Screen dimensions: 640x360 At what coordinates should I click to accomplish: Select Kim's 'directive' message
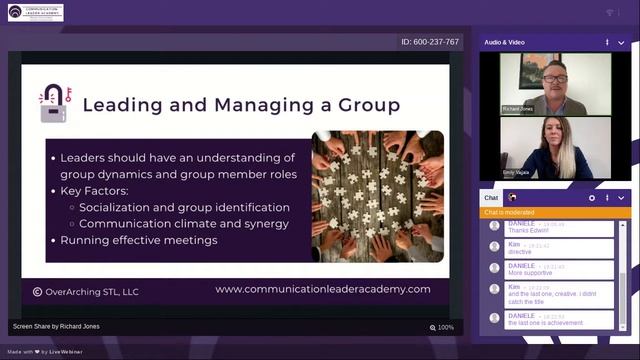[x=559, y=249]
